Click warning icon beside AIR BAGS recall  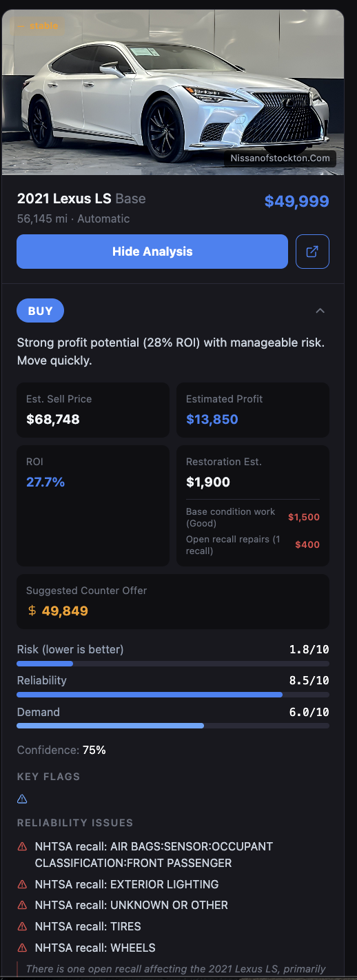coord(22,846)
